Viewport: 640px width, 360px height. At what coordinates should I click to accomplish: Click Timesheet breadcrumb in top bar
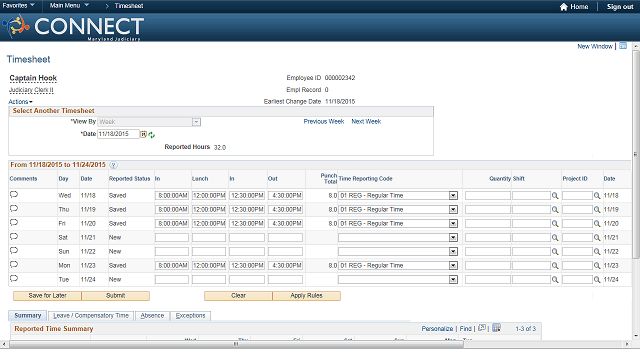129,6
